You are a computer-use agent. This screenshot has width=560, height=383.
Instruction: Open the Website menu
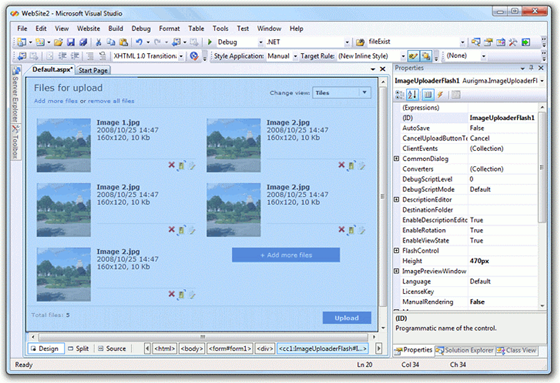[x=88, y=29]
